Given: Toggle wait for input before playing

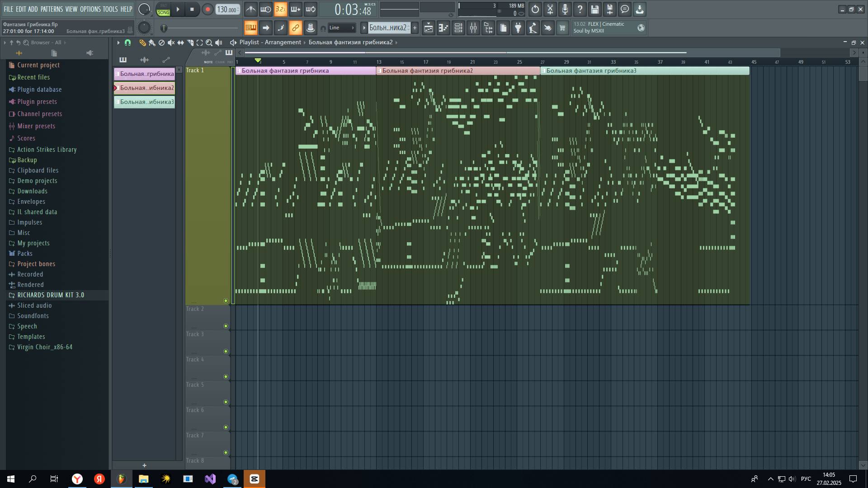Looking at the screenshot, I should point(265,9).
